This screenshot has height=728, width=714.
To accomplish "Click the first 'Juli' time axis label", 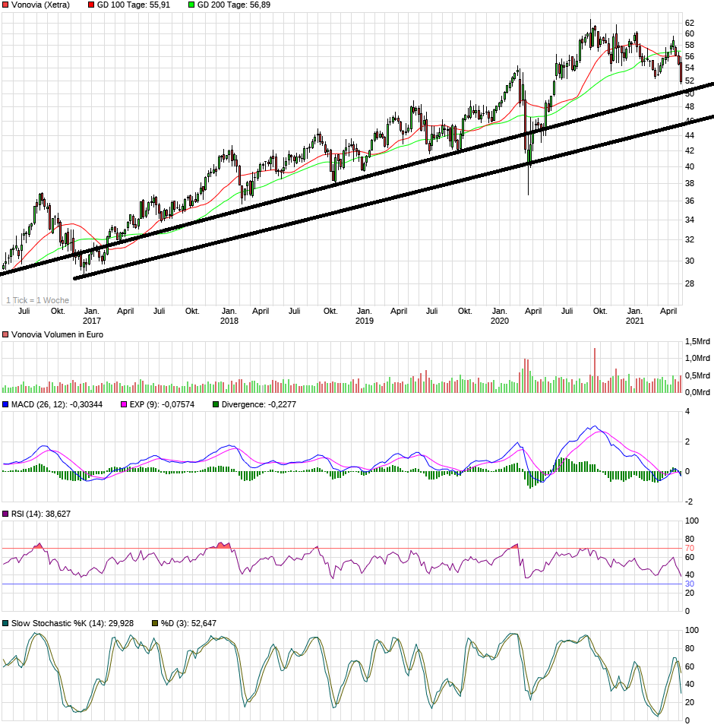I will (24, 311).
